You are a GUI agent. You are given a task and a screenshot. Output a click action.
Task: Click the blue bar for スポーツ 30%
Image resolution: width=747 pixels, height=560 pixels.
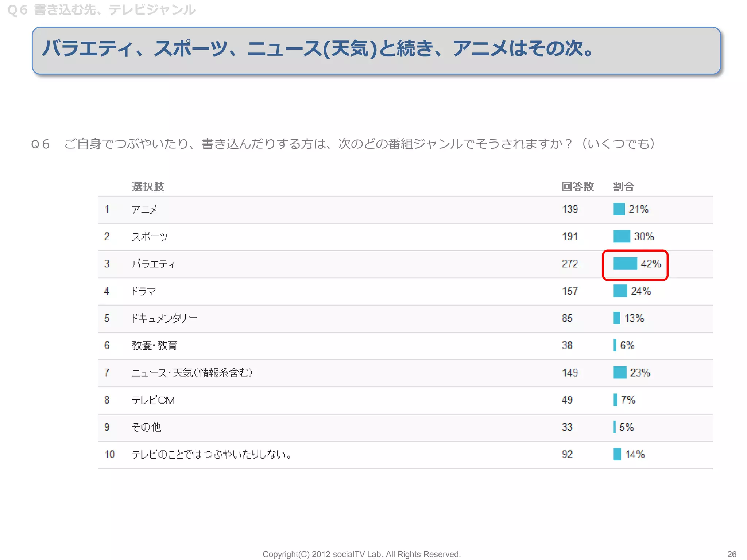622,236
